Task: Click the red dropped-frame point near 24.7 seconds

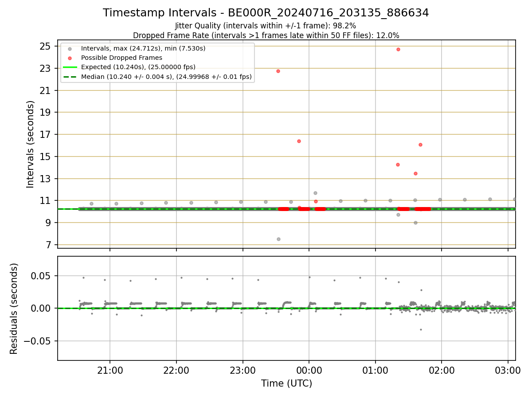Action: pos(398,49)
